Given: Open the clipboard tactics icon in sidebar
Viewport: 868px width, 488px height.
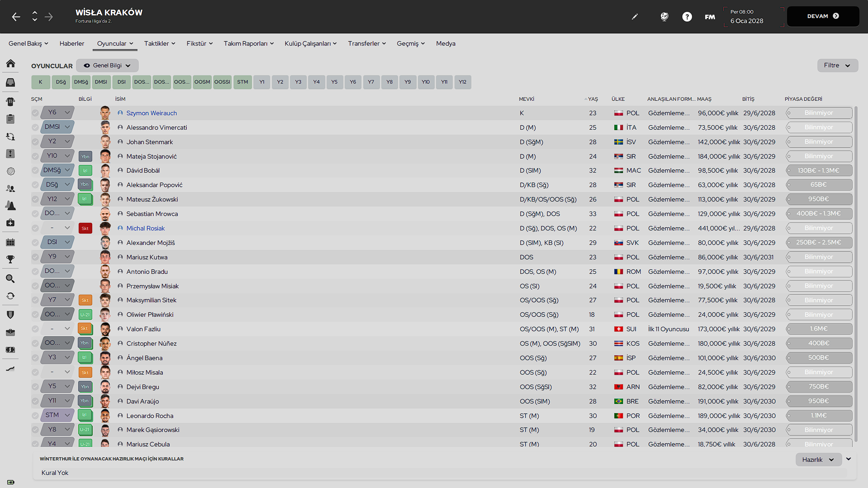Looking at the screenshot, I should tap(10, 119).
